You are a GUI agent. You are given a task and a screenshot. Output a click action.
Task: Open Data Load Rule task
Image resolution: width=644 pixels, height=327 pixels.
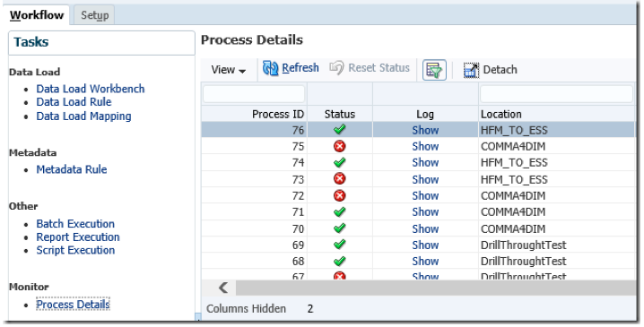pyautogui.click(x=74, y=102)
